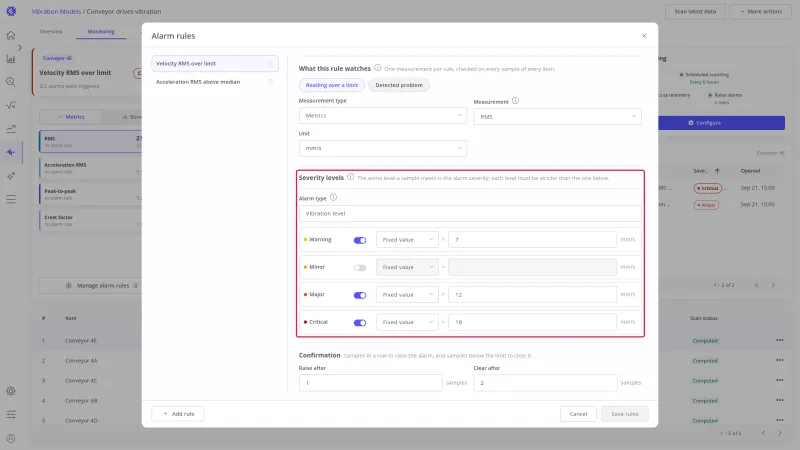Open the Measurement type dropdown
Viewport: 800px width, 450px height.
pyautogui.click(x=383, y=116)
